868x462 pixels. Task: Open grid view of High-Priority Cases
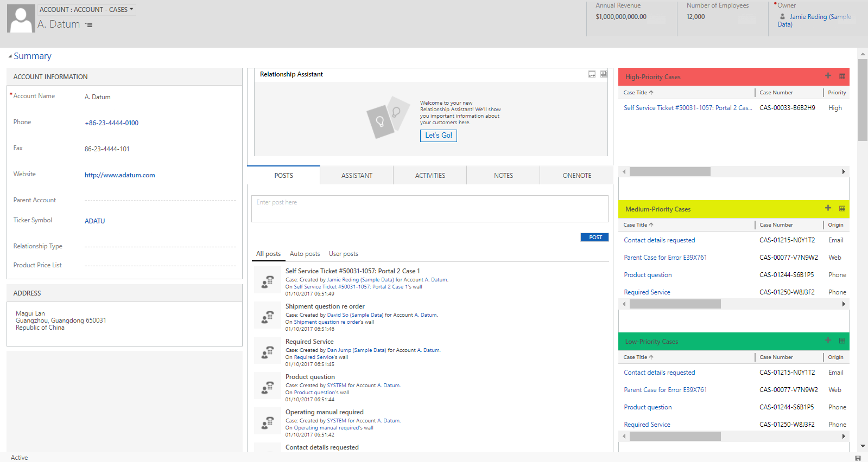pyautogui.click(x=842, y=76)
